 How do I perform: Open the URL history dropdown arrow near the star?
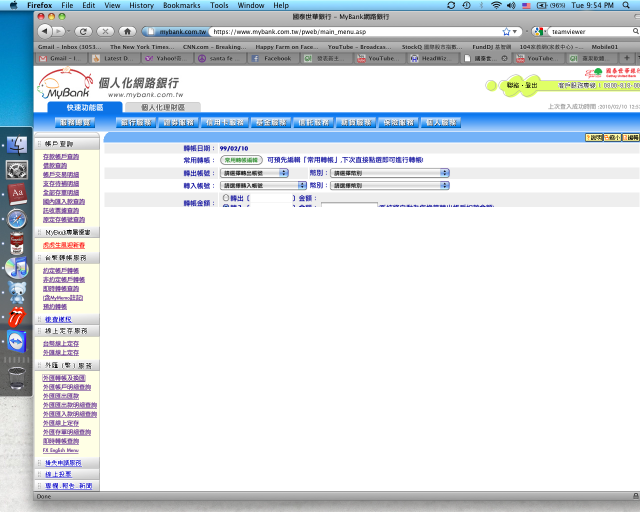click(x=515, y=31)
